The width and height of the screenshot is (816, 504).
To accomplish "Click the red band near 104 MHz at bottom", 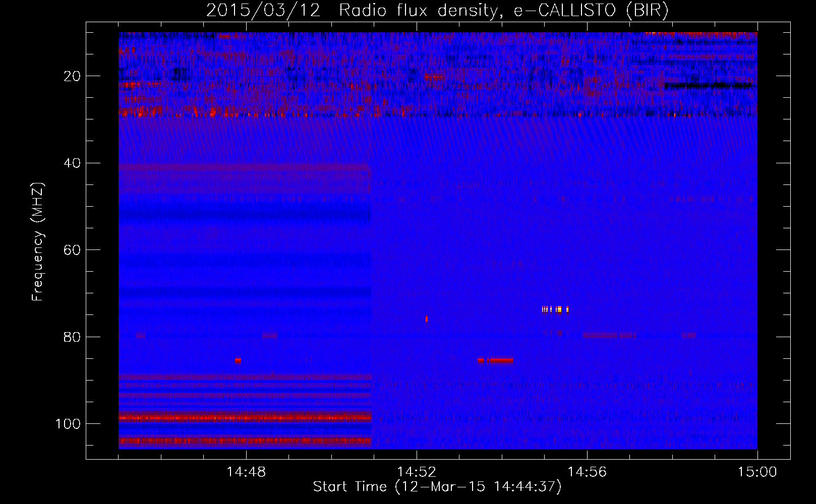I will tap(245, 440).
